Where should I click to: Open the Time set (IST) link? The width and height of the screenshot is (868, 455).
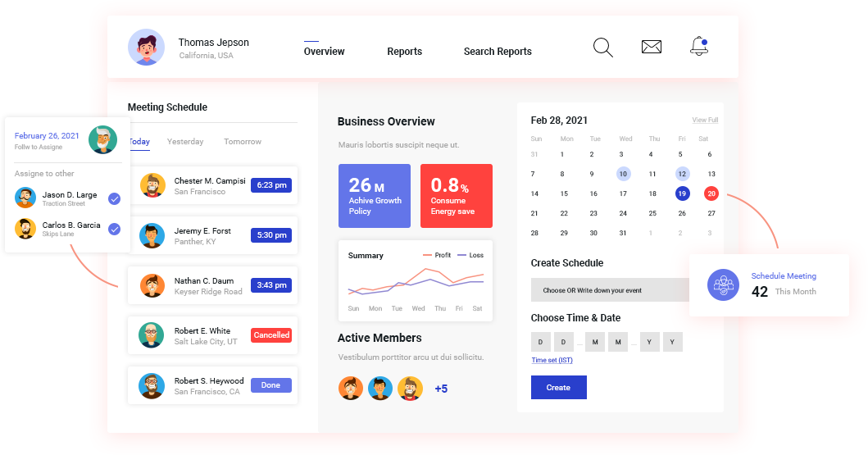click(552, 361)
